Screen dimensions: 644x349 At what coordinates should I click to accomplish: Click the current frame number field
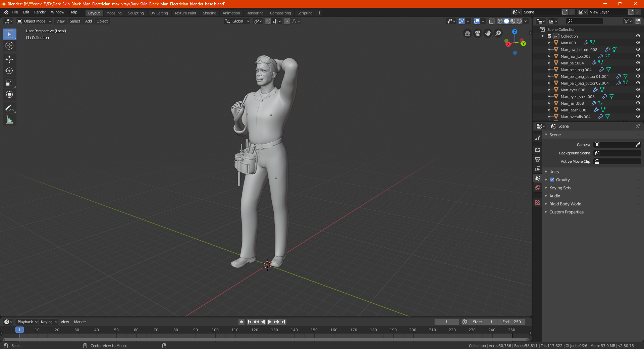click(446, 322)
